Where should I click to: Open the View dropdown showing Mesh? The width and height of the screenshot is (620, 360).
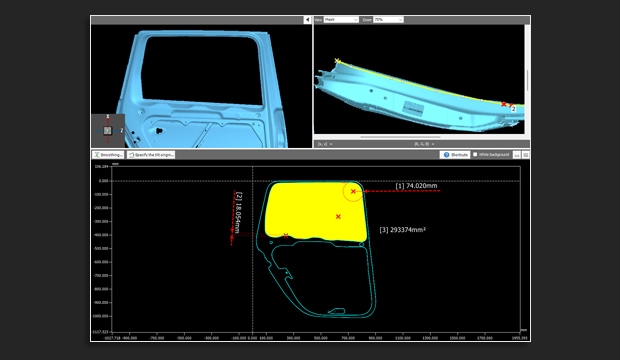[x=341, y=19]
